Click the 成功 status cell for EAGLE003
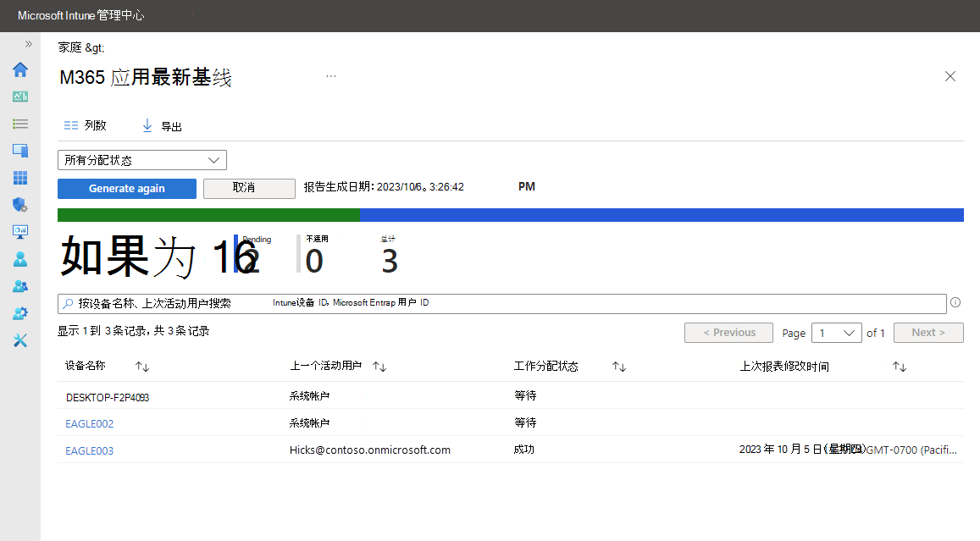 point(524,450)
